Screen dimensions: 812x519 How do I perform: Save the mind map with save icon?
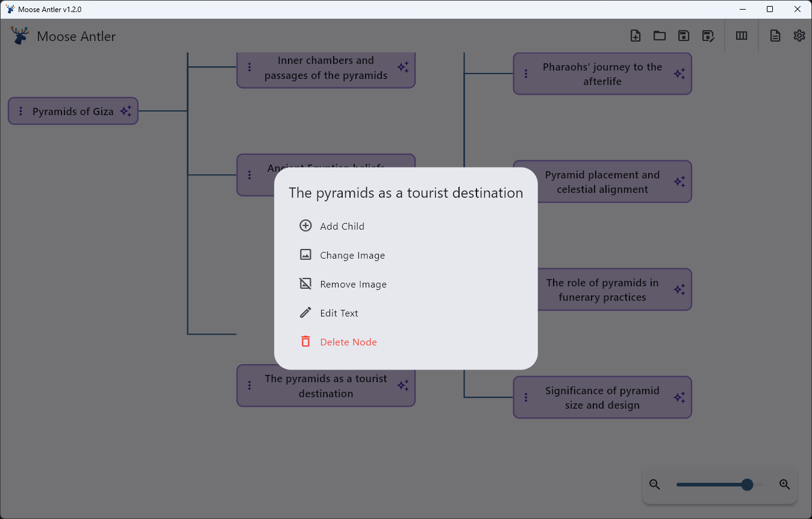(x=684, y=36)
